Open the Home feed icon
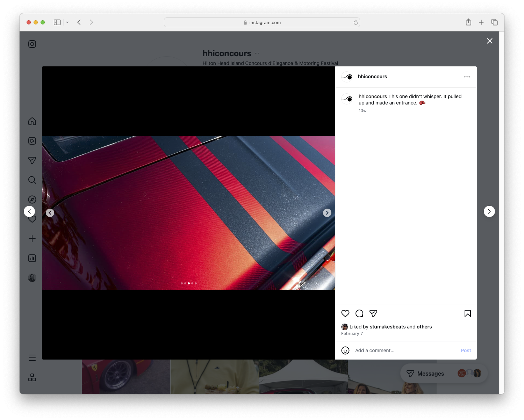This screenshot has height=420, width=524. click(32, 121)
